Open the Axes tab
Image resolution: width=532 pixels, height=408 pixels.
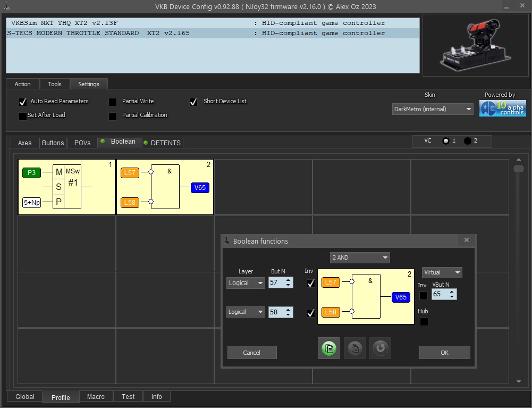[25, 143]
